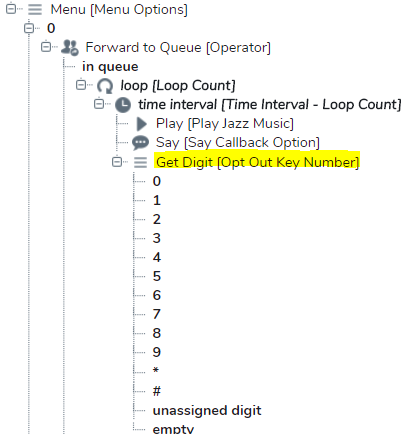The image size is (406, 437).
Task: Select highlighted Get Digit [Opt Out Key Number]
Action: click(x=257, y=162)
